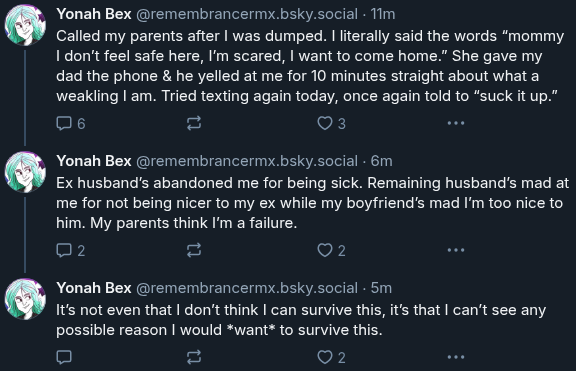This screenshot has height=371, width=576.
Task: Open Yonah Bex avatar on third post
Action: [25, 299]
